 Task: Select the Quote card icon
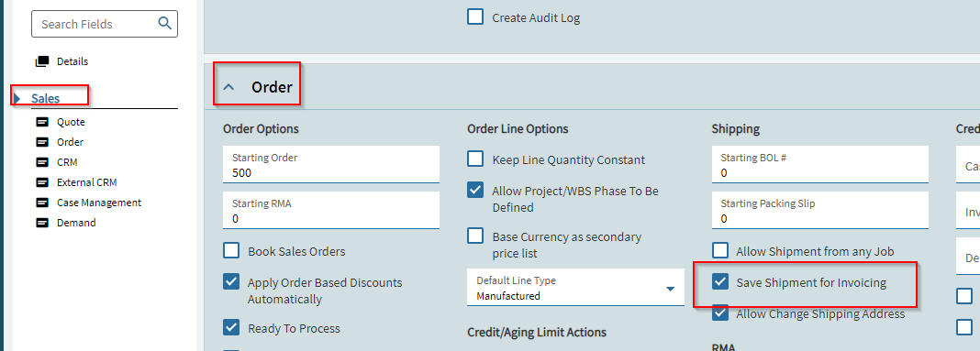coord(42,122)
